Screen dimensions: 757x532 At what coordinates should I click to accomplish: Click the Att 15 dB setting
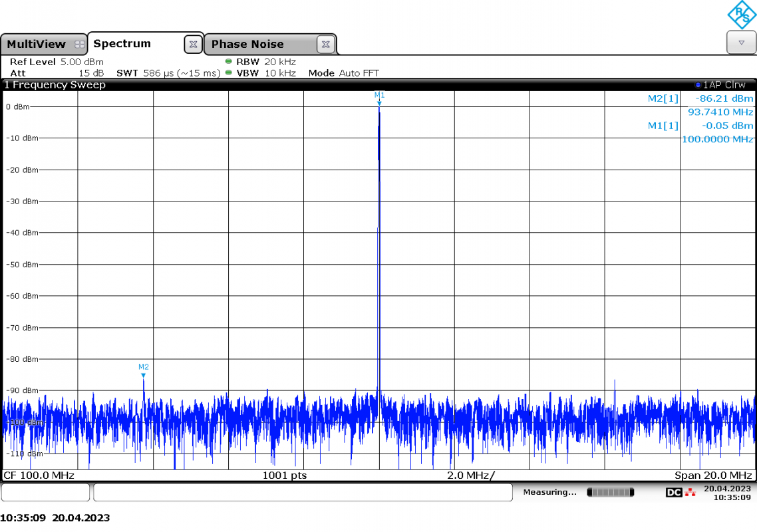point(57,73)
